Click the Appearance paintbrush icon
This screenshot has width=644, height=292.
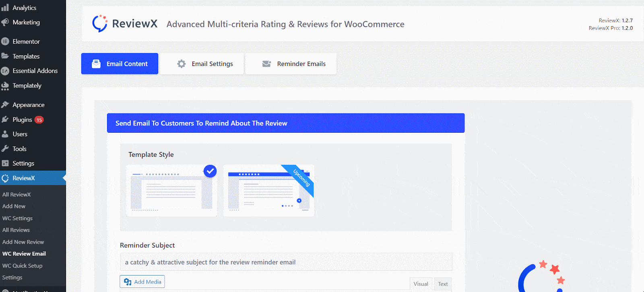[5, 105]
